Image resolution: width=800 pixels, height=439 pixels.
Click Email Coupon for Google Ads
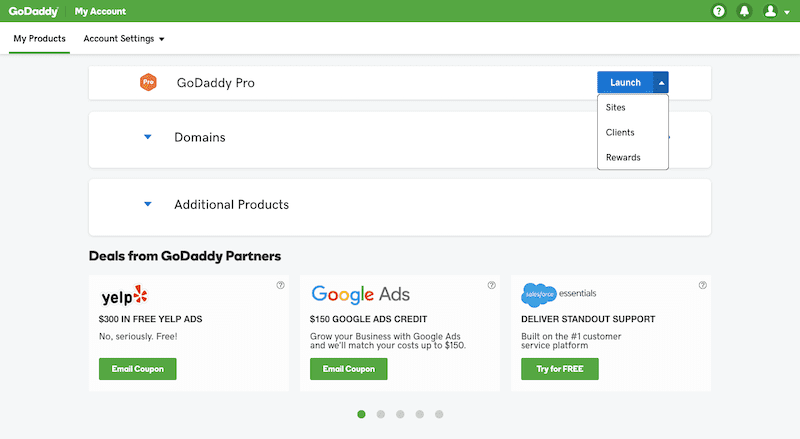pyautogui.click(x=348, y=369)
